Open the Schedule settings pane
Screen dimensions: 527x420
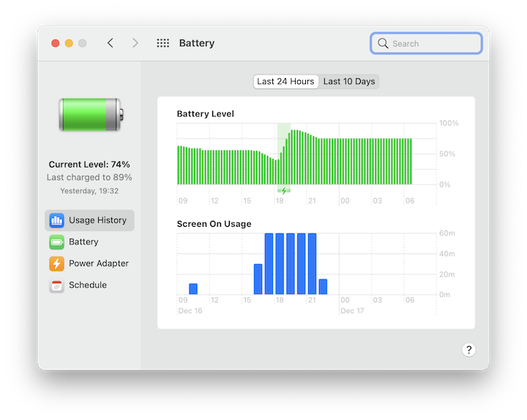(89, 285)
